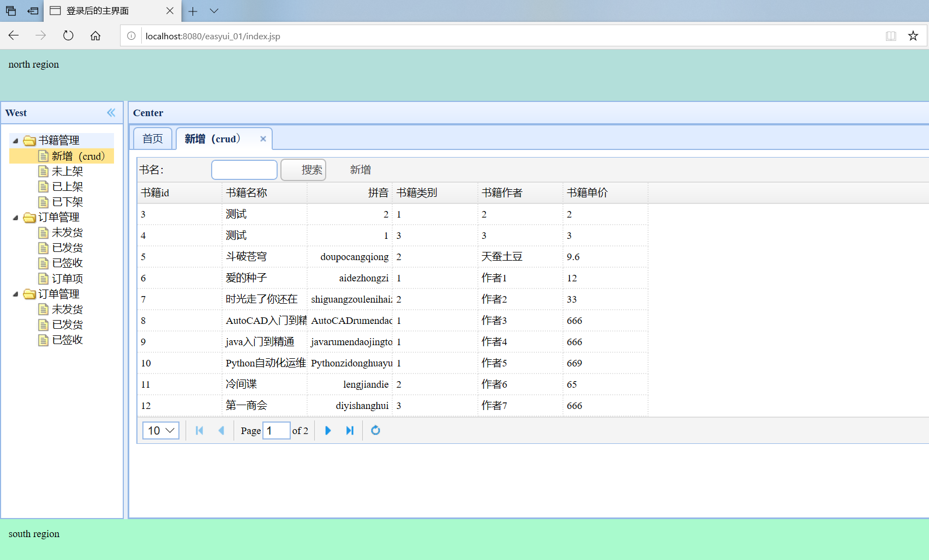The image size is (929, 560).
Task: Click the 书籍id column header
Action: pyautogui.click(x=179, y=193)
